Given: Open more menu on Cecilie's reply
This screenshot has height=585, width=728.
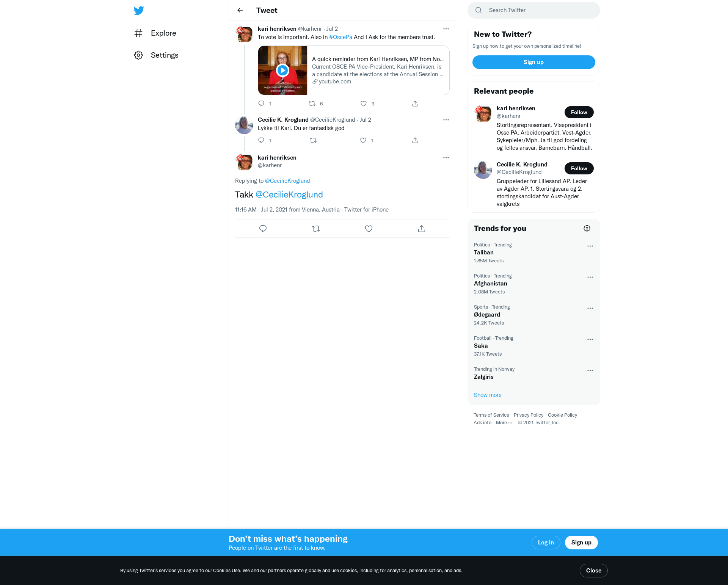Looking at the screenshot, I should pyautogui.click(x=446, y=120).
